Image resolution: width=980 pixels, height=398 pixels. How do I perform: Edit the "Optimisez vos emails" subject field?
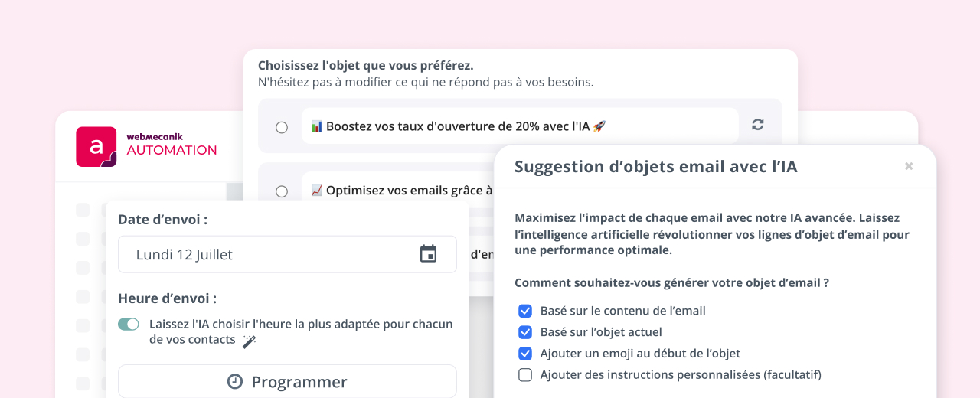(x=402, y=191)
